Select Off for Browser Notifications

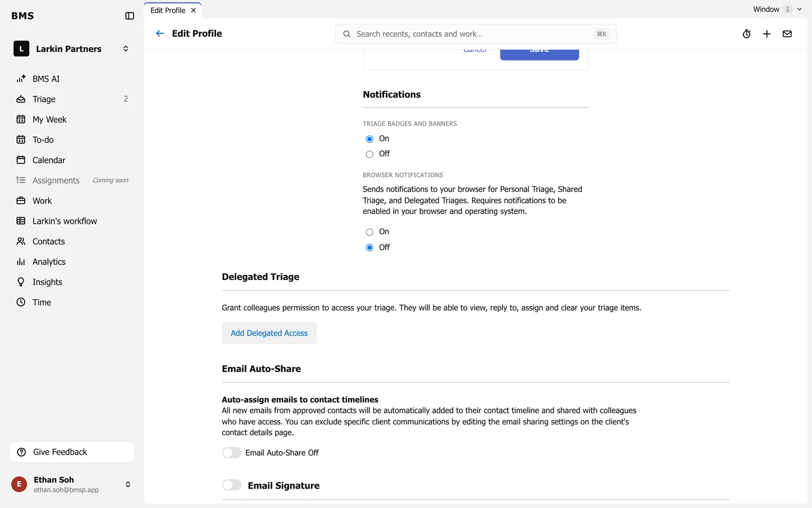[x=370, y=247]
